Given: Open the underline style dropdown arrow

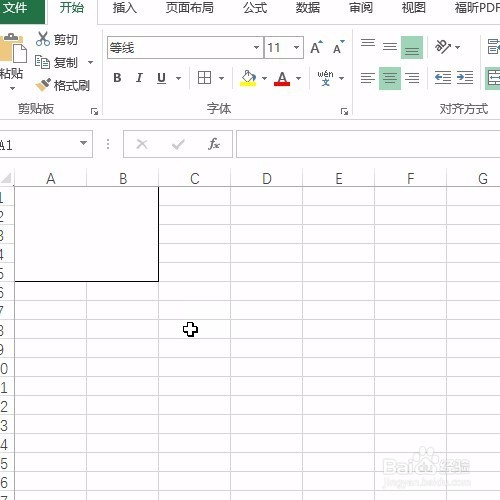Looking at the screenshot, I should pyautogui.click(x=178, y=78).
